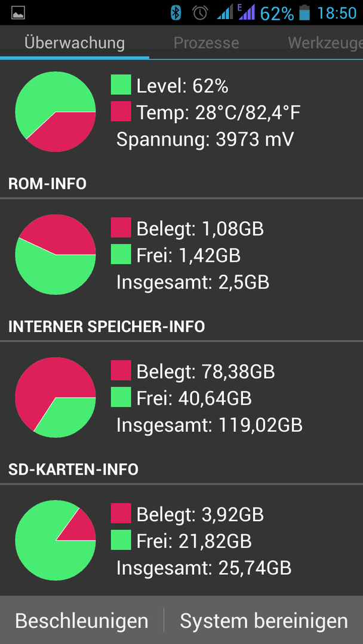Tap the Insgesamt 119,02GB entry
The image size is (363, 644).
(x=210, y=426)
